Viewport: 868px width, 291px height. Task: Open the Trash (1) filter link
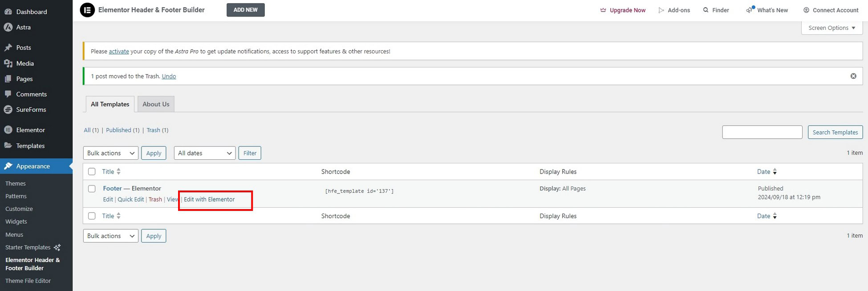[x=158, y=130]
